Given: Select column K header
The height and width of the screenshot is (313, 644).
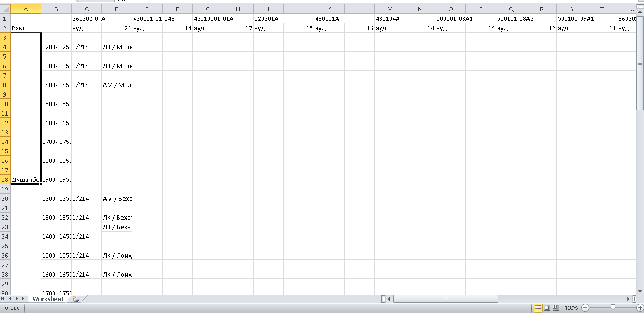Looking at the screenshot, I should pyautogui.click(x=329, y=9).
